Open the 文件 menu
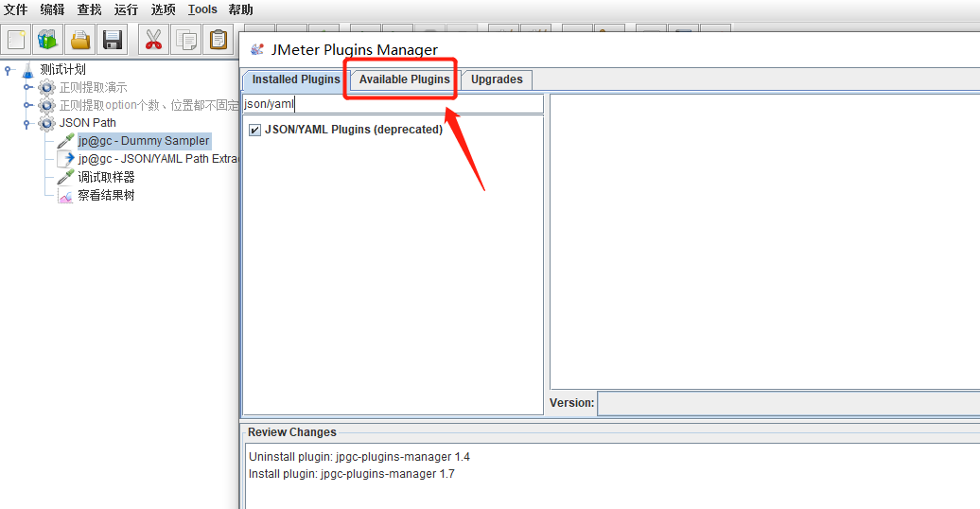Screen dimensions: 980x509 16,9
